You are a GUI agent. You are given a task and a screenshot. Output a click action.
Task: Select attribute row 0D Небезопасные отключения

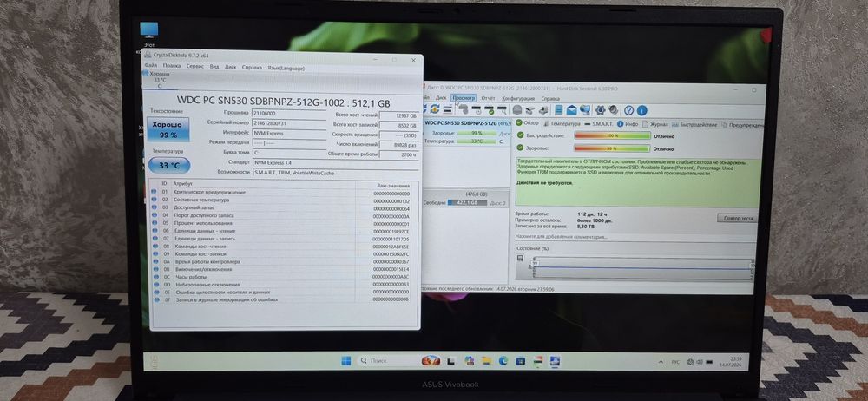pos(282,284)
